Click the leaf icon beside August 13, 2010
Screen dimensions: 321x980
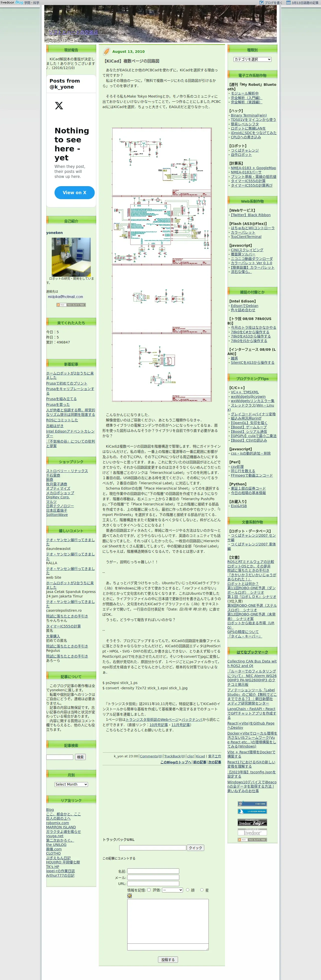pos(106,51)
